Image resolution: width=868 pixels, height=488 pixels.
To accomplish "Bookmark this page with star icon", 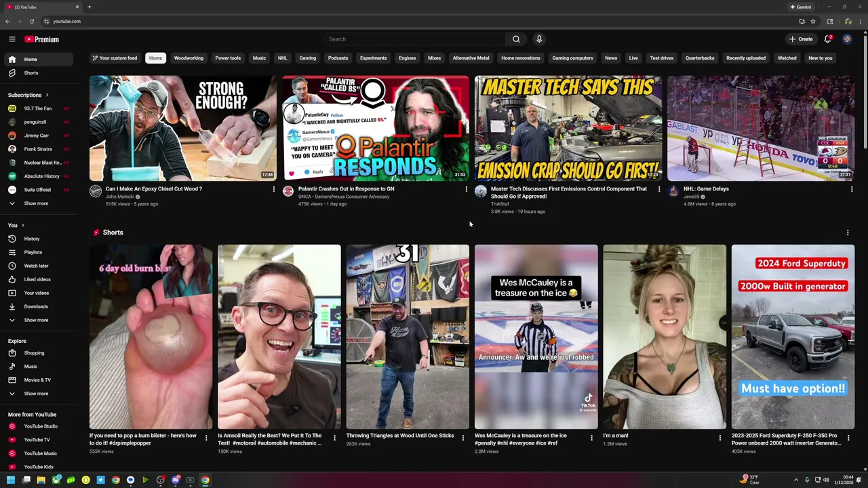I will [x=813, y=21].
